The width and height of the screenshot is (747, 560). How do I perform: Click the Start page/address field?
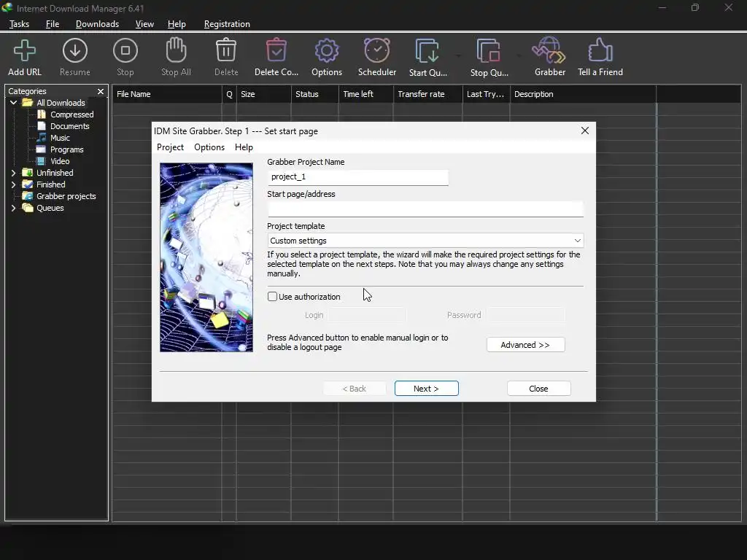[425, 209]
